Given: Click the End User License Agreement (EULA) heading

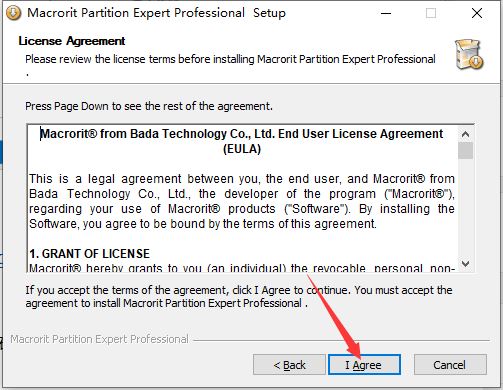Looking at the screenshot, I should click(242, 141).
